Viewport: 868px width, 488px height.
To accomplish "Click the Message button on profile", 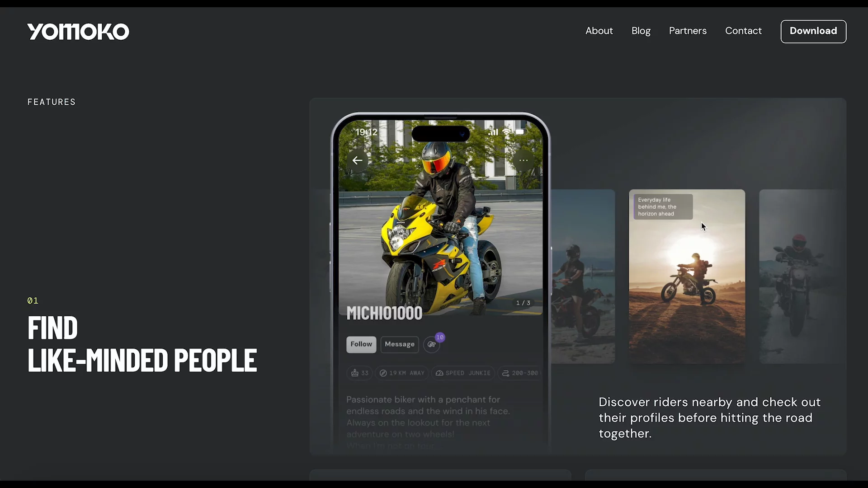I will pyautogui.click(x=400, y=344).
